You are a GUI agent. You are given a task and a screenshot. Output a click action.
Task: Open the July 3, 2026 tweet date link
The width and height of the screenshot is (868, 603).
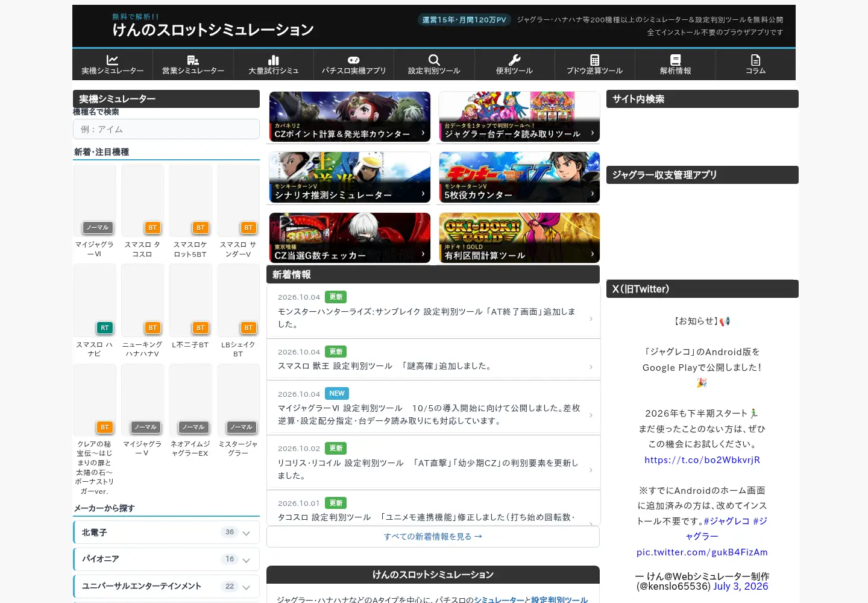[x=741, y=586]
